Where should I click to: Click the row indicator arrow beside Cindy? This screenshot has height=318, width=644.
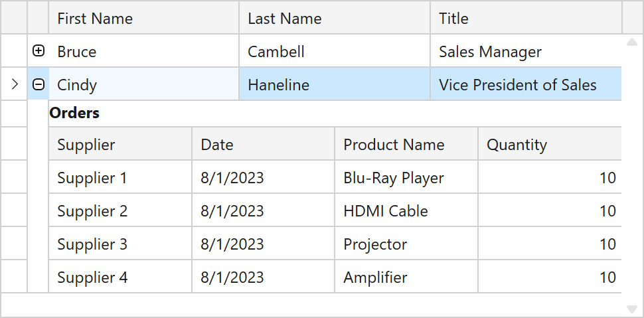[15, 84]
